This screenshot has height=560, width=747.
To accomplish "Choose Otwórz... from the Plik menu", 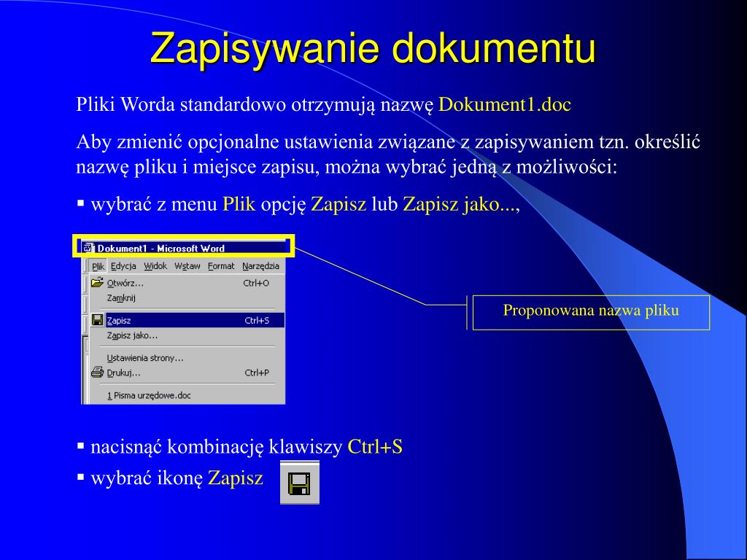I will pyautogui.click(x=187, y=283).
